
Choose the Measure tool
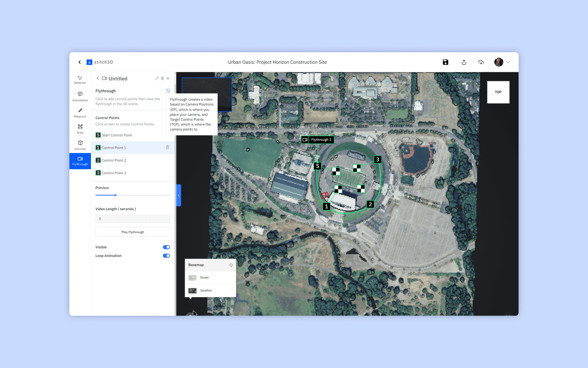(x=80, y=113)
